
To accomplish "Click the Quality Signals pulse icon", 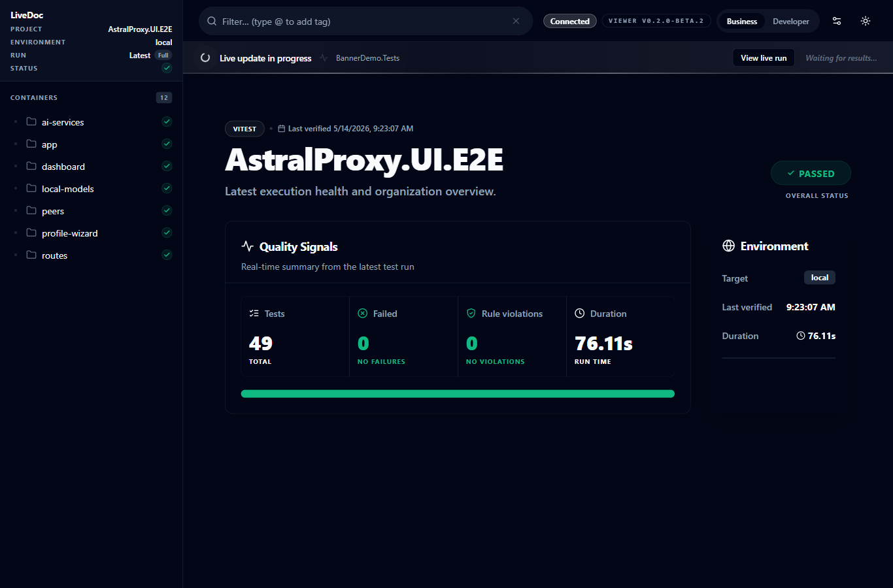I will click(x=247, y=246).
